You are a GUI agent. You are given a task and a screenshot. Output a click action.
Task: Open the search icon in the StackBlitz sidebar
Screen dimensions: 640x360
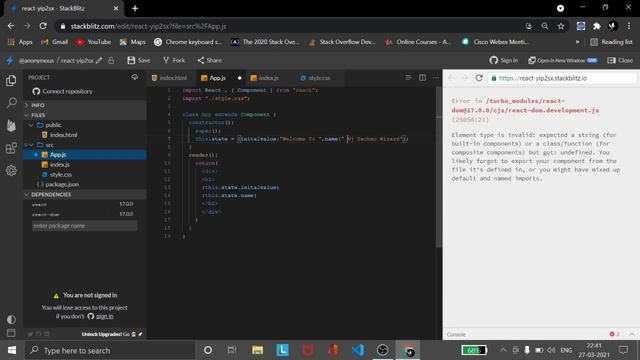click(x=11, y=102)
